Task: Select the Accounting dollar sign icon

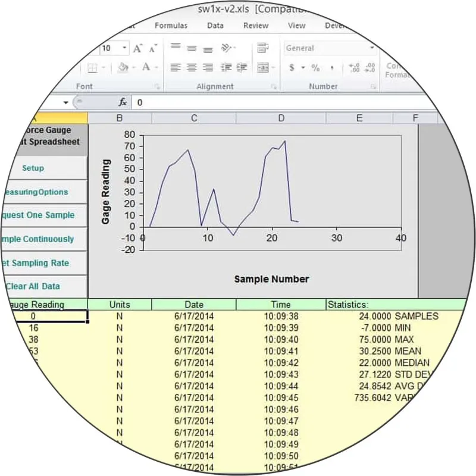Action: pyautogui.click(x=292, y=68)
